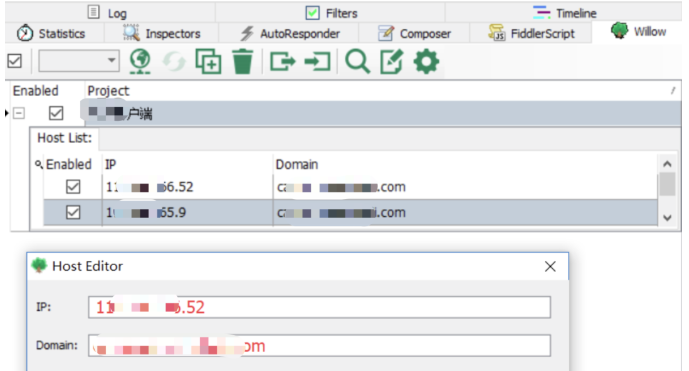Image resolution: width=689 pixels, height=371 pixels.
Task: Toggle checkbox for host ending 6.52
Action: (73, 187)
